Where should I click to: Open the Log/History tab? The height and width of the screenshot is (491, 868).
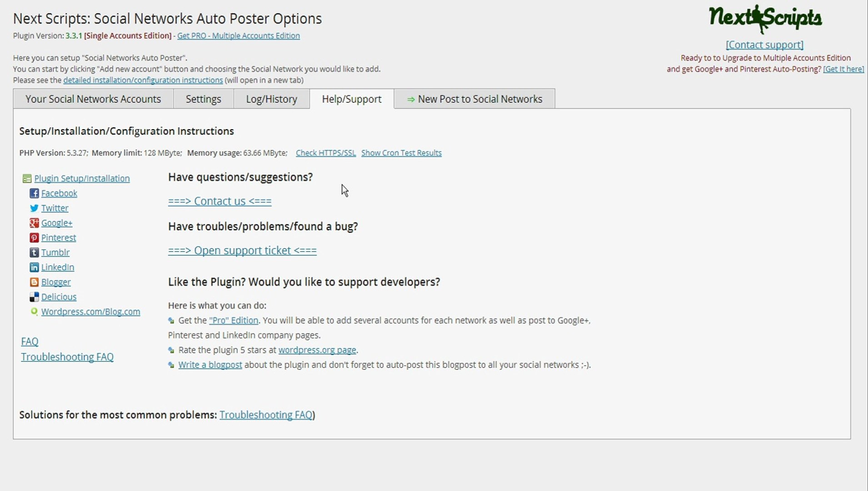[x=271, y=99]
